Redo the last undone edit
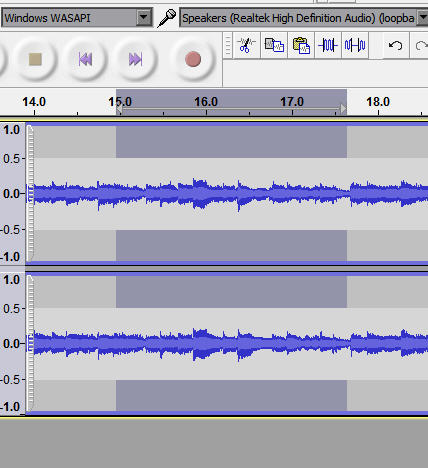Image resolution: width=428 pixels, height=468 pixels. (421, 45)
